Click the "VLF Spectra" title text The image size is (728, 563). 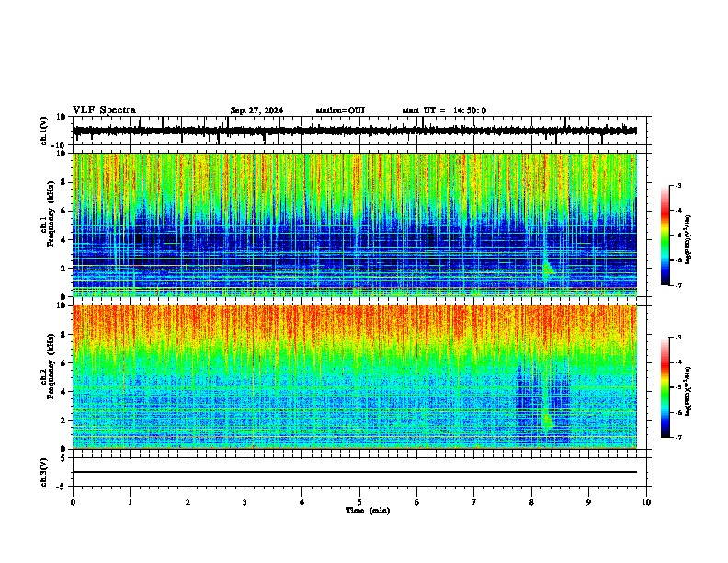click(104, 110)
